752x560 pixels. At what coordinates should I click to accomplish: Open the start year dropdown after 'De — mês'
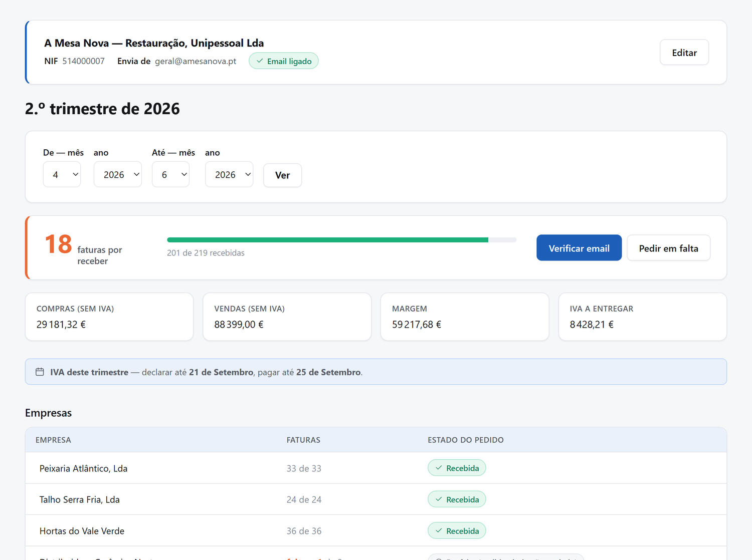(118, 174)
